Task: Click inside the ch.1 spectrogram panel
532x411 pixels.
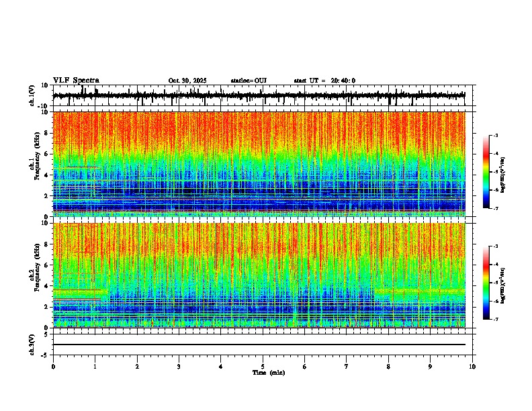Action: tap(259, 164)
